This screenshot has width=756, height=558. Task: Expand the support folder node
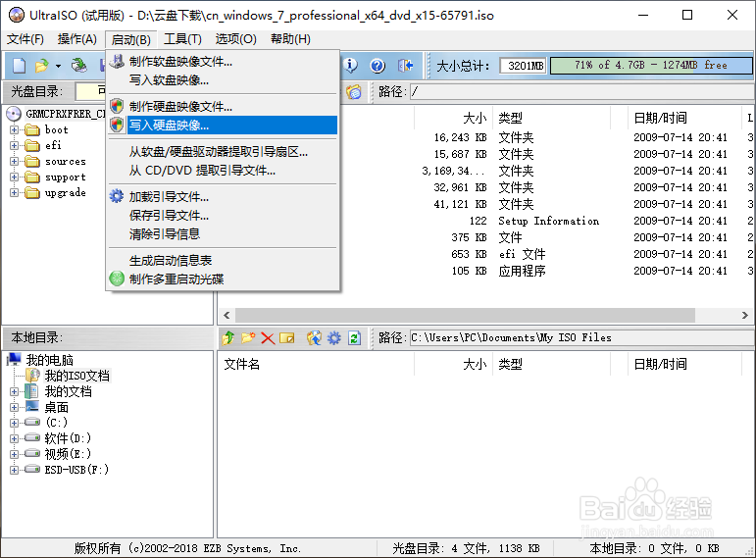[x=14, y=177]
